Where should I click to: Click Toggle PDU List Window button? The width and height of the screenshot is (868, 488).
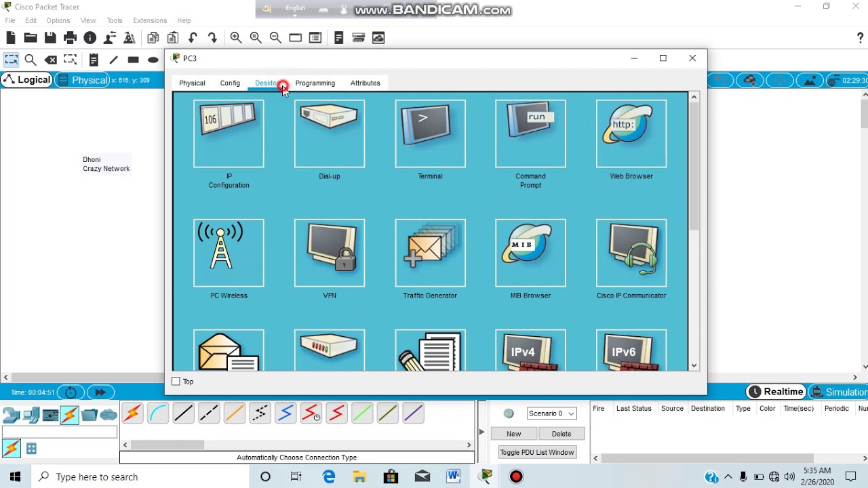click(537, 452)
